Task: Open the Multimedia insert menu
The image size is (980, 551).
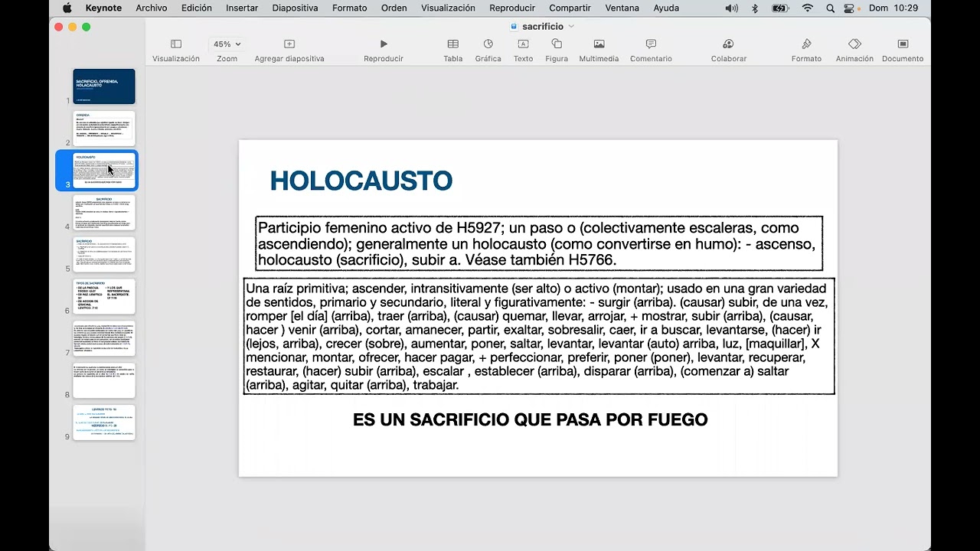Action: point(599,51)
